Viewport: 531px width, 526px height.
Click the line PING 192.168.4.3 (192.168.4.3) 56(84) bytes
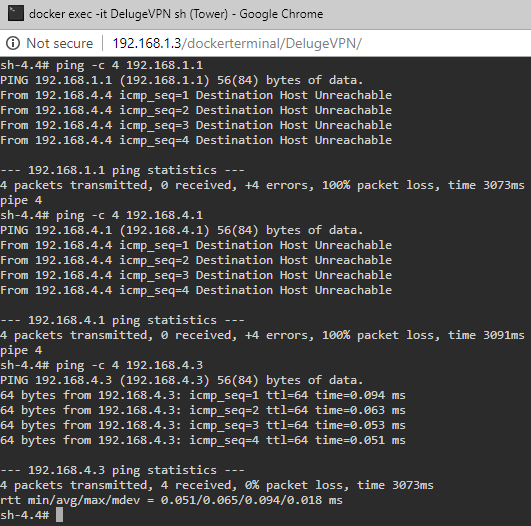[x=182, y=380]
